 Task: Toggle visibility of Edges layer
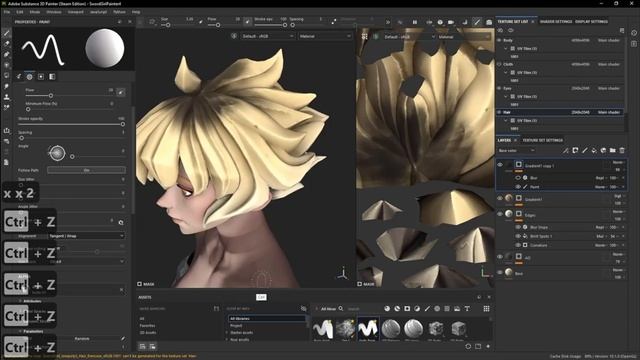click(500, 214)
